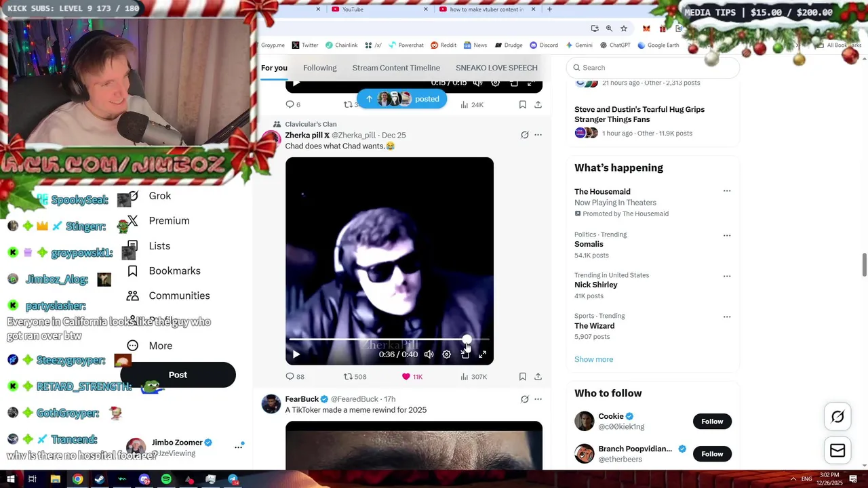Open Grok actions on FearBuck post

(x=524, y=399)
